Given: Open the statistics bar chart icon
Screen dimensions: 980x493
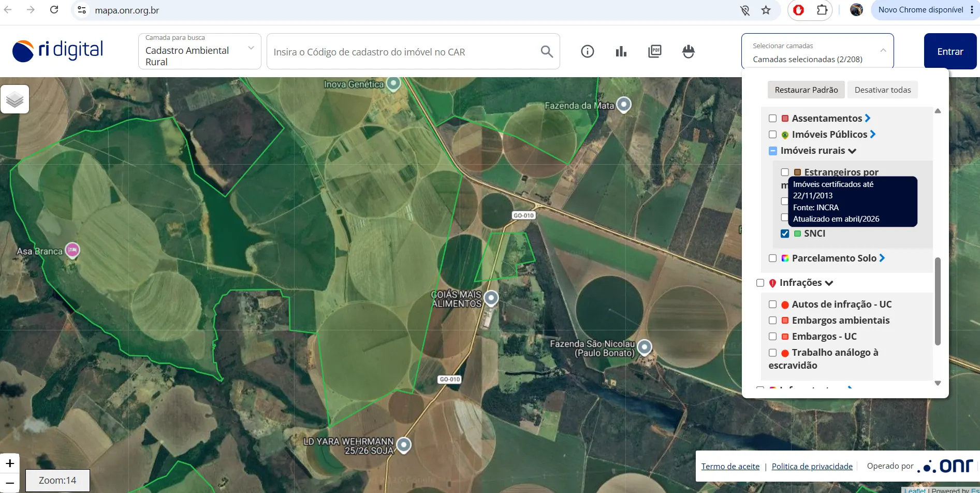Looking at the screenshot, I should tap(621, 51).
